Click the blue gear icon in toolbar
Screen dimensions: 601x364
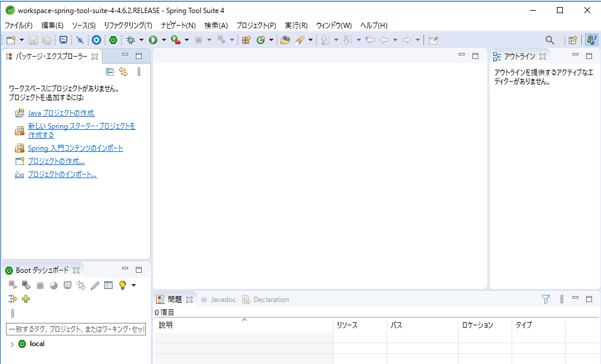click(96, 40)
